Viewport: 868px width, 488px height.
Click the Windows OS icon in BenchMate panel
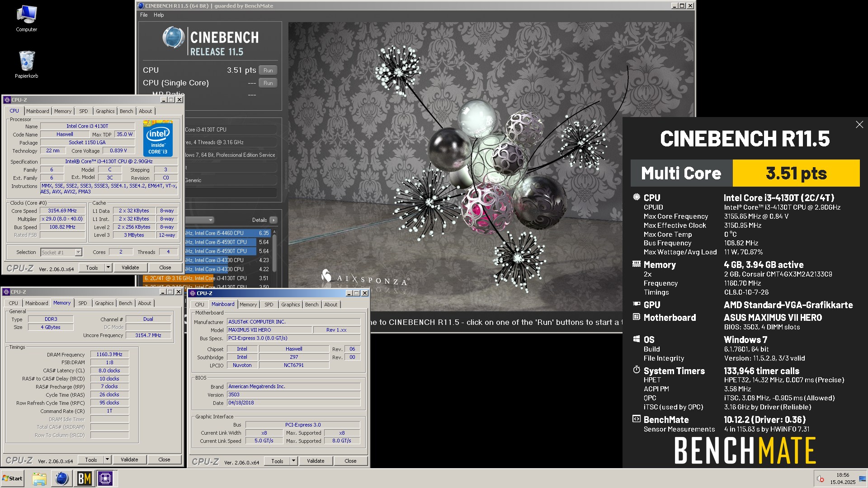[x=637, y=339]
